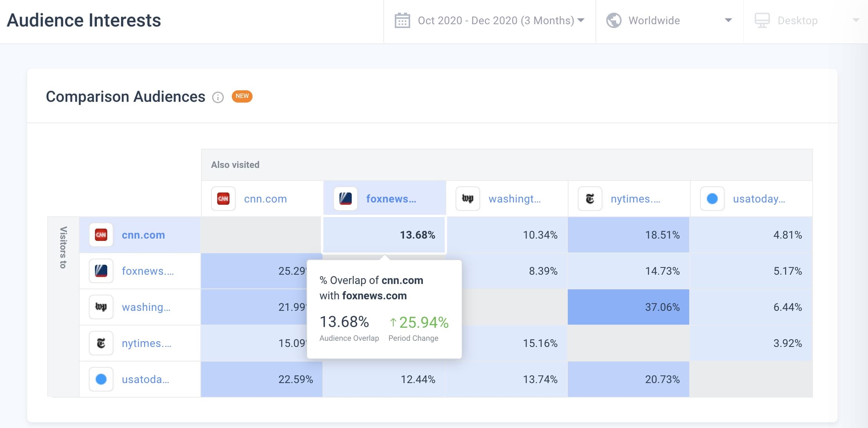Click the Comparison Audiences heading
The image size is (868, 428).
point(125,97)
